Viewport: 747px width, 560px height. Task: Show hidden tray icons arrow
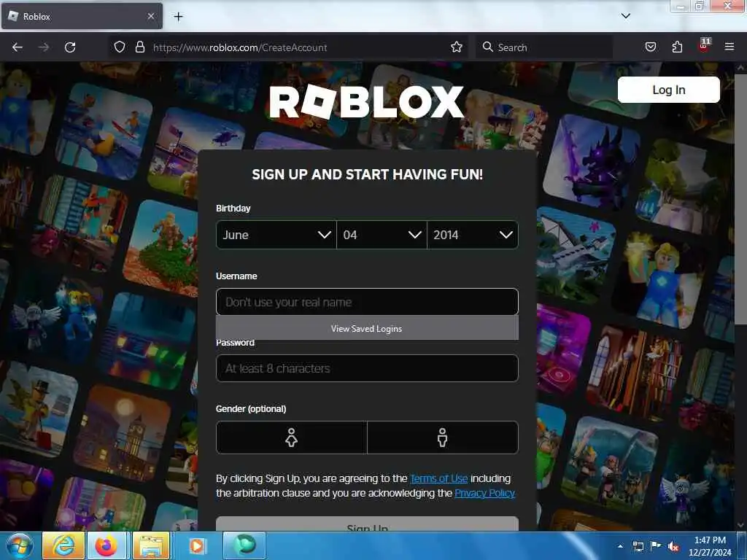(620, 546)
